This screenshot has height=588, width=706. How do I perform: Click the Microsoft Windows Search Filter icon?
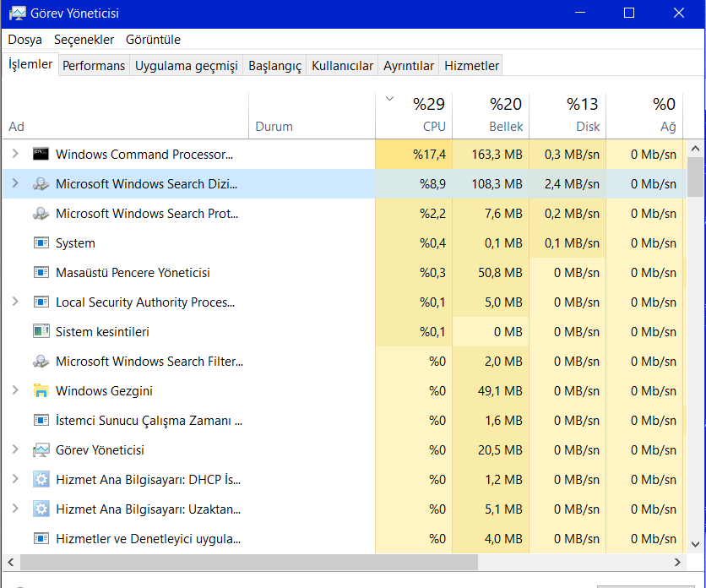[41, 362]
